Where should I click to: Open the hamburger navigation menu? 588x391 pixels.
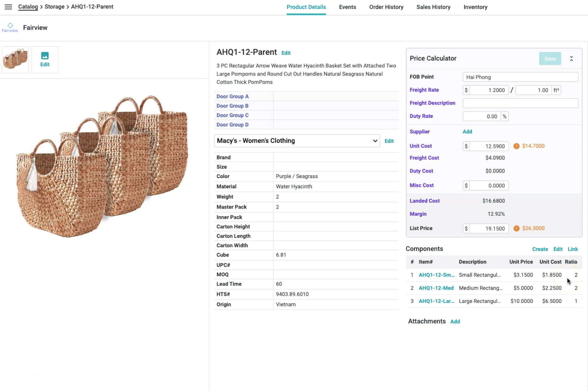click(x=8, y=7)
